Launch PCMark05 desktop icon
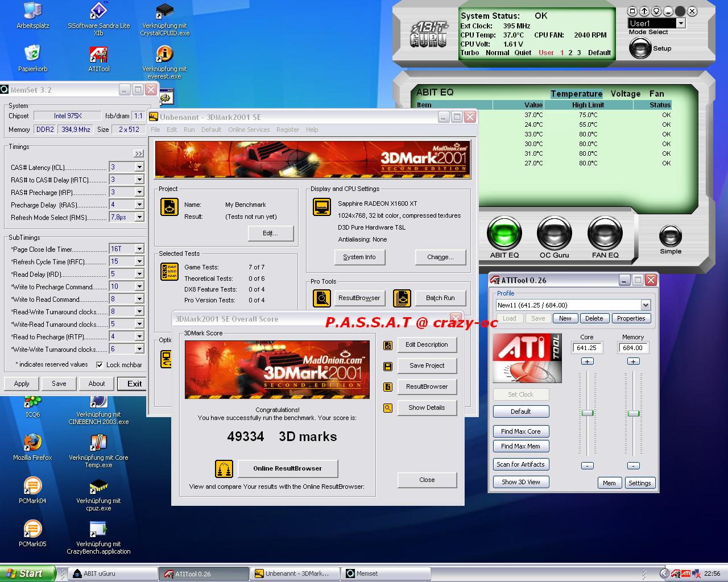Image resolution: width=728 pixels, height=582 pixels. [x=32, y=534]
